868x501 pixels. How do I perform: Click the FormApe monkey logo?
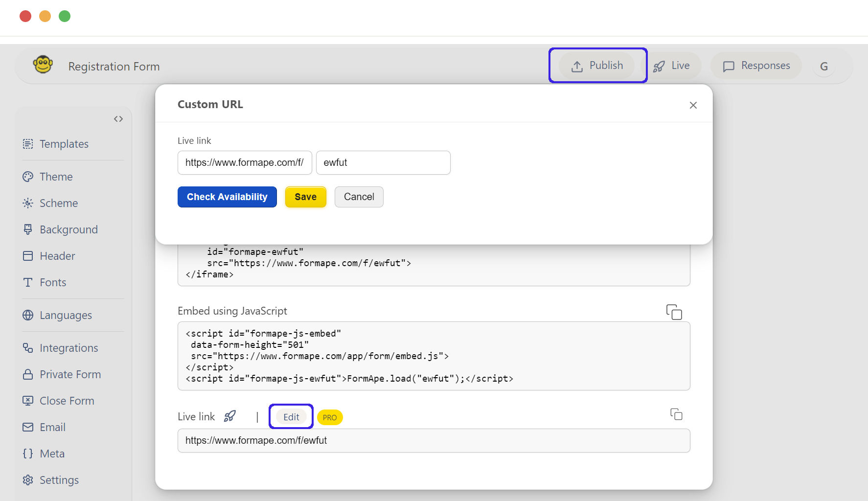tap(43, 65)
